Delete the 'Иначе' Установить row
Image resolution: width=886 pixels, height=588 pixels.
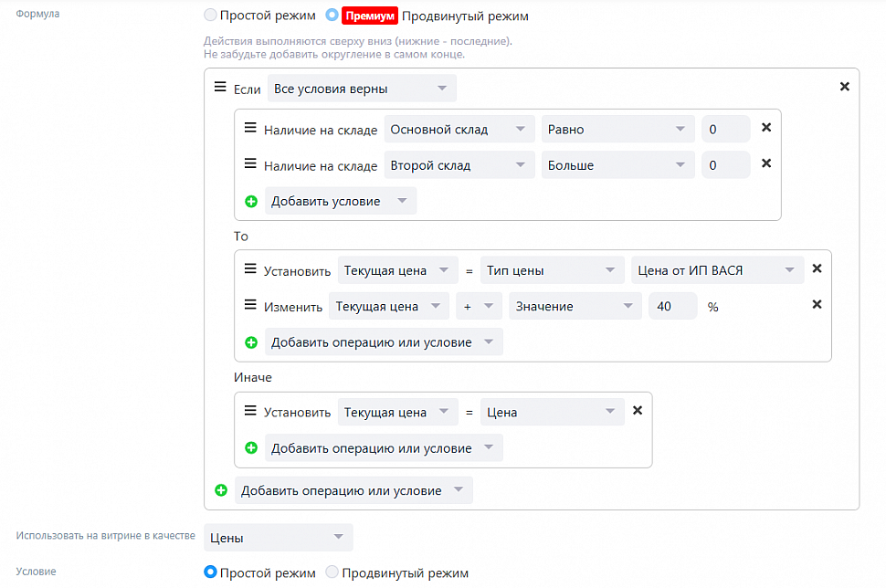(638, 411)
